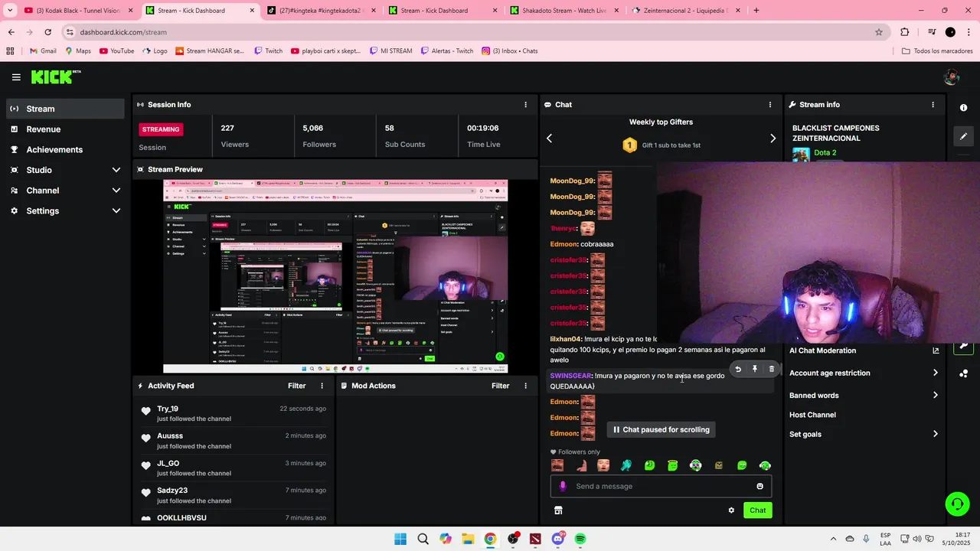Switch to the kingteka TikTok tab
Viewport: 980px width, 551px height.
[x=320, y=11]
